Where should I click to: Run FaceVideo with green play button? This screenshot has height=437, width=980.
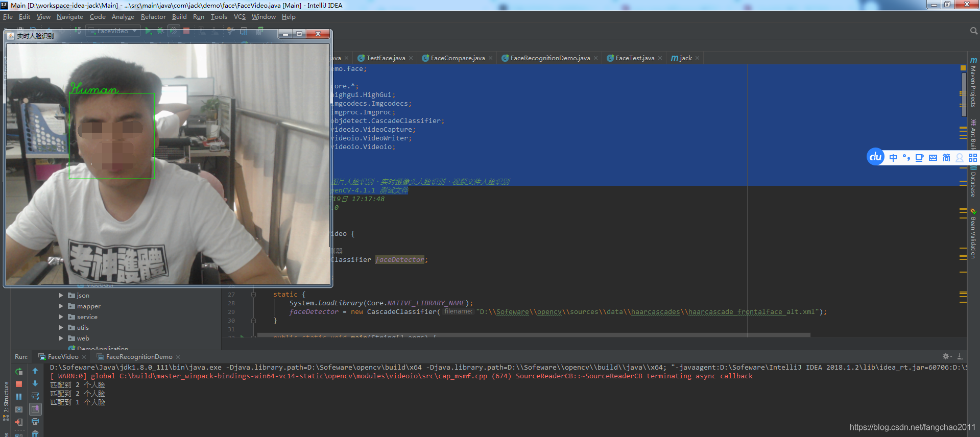148,31
